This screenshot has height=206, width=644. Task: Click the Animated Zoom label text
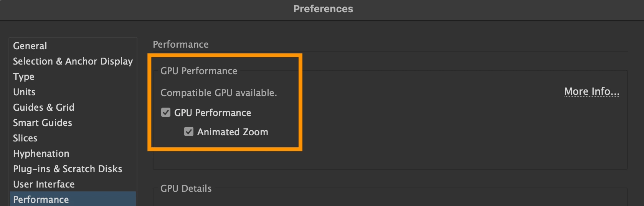(233, 132)
